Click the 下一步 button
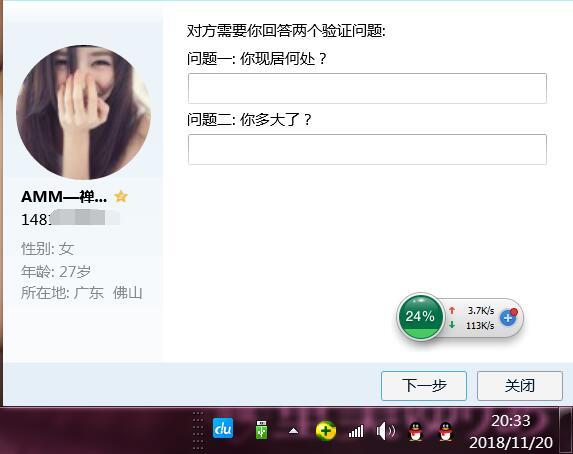This screenshot has width=573, height=454. pyautogui.click(x=424, y=386)
